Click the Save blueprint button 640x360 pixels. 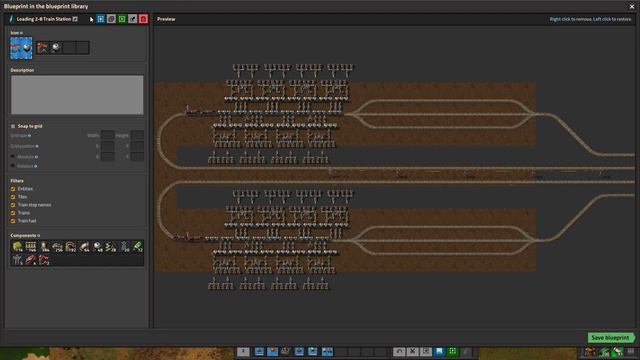(x=611, y=338)
